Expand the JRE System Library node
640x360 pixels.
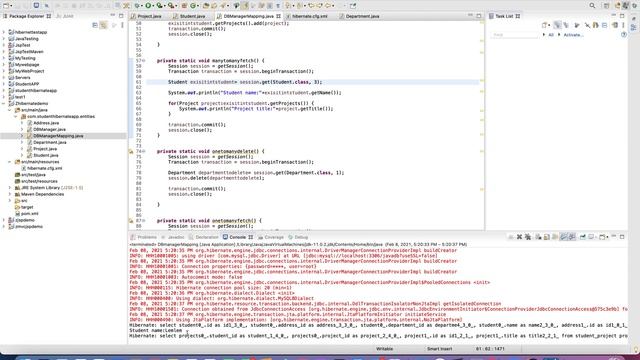coord(10,188)
